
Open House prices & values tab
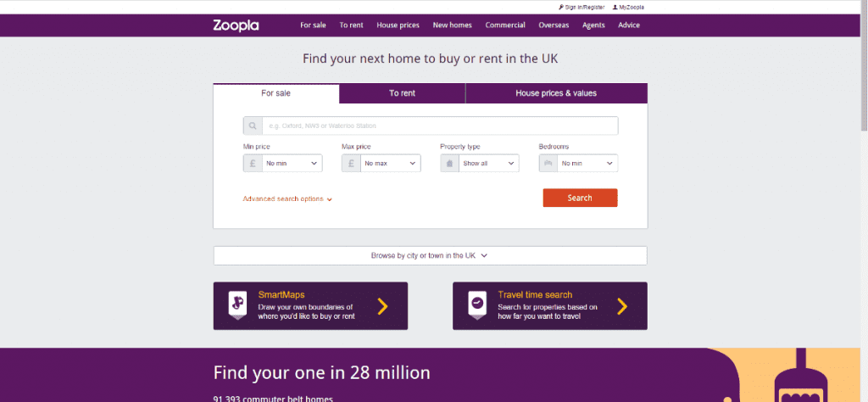[x=556, y=93]
